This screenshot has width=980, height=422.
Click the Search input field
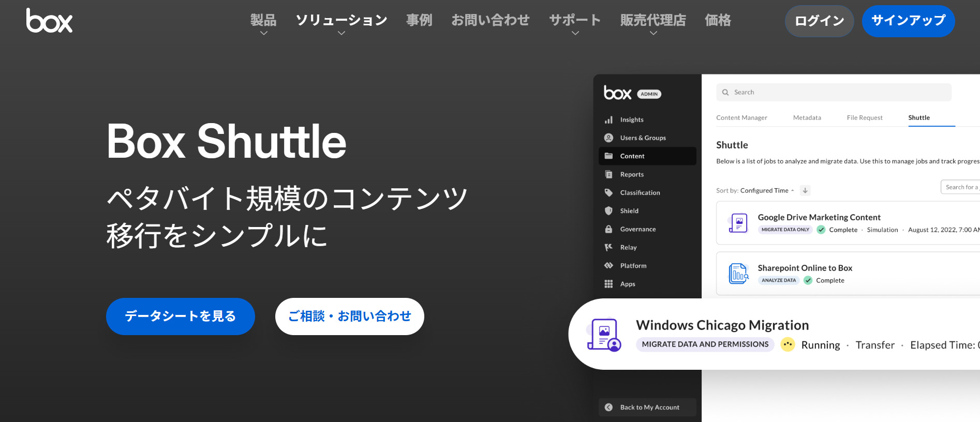tap(834, 93)
